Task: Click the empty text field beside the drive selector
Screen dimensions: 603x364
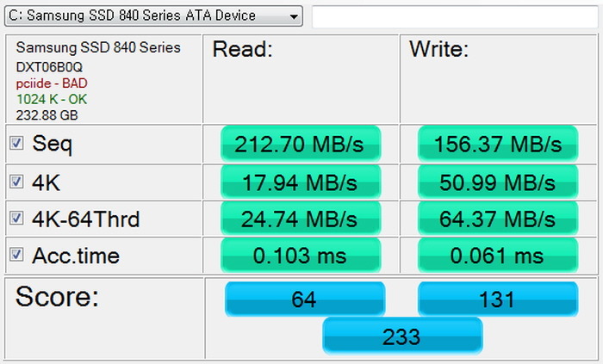Action: click(455, 16)
